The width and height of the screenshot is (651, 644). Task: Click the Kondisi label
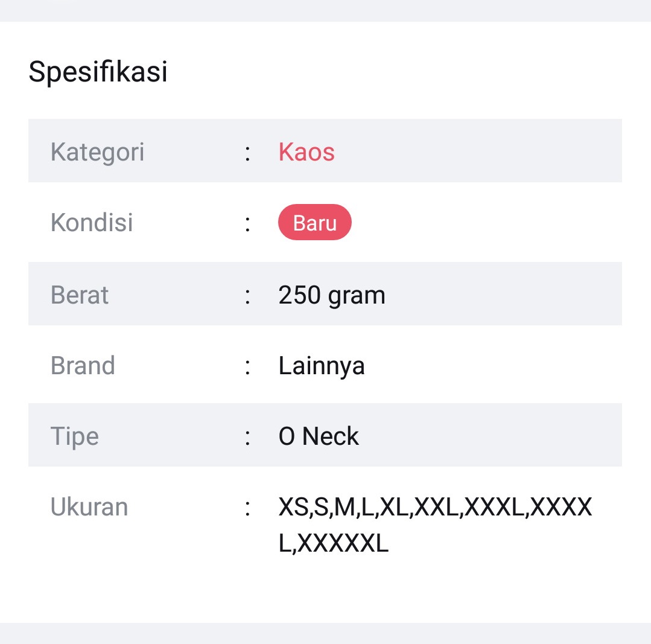92,222
